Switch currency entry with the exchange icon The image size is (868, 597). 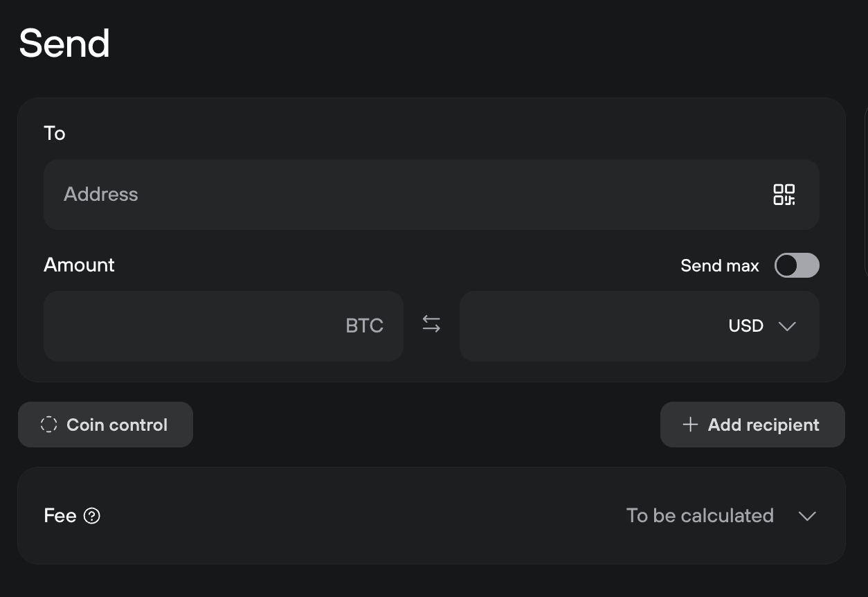pos(431,324)
